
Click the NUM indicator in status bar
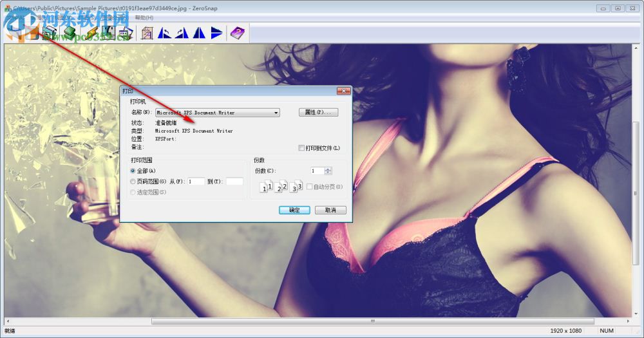pos(607,331)
